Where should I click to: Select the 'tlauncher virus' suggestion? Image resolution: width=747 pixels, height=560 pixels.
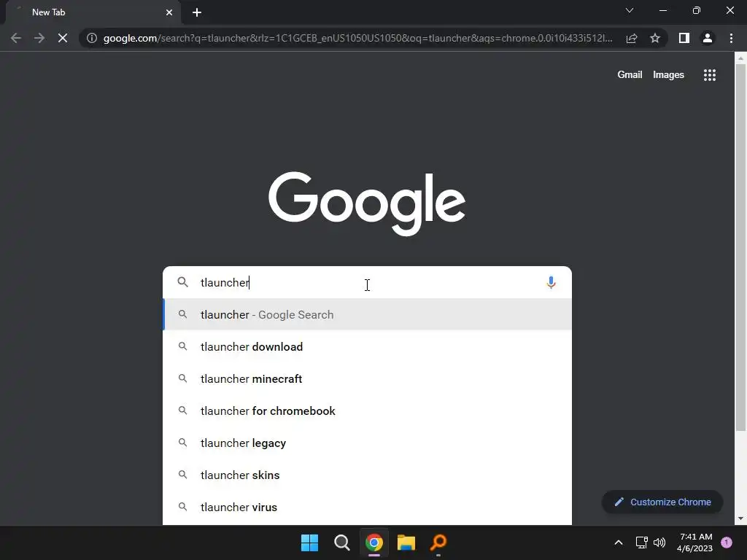(368, 507)
